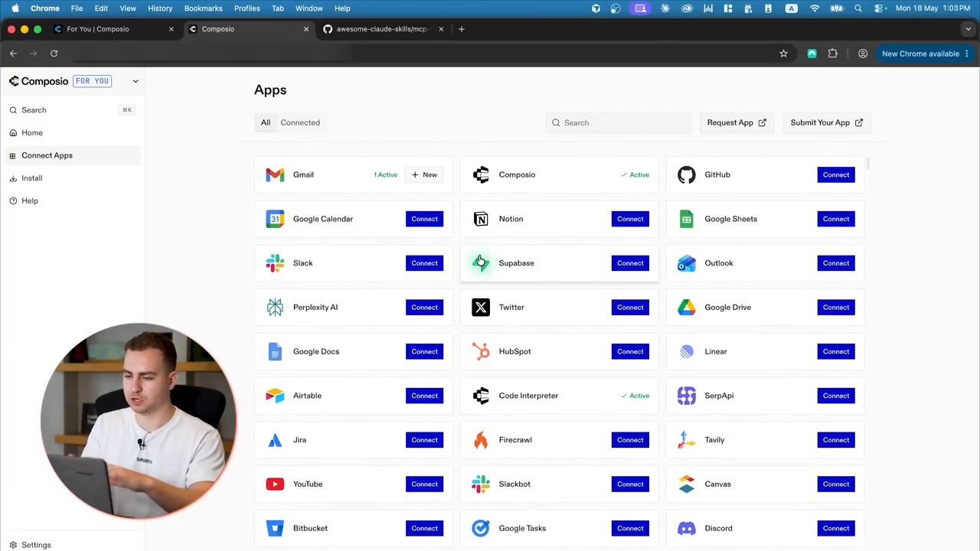Viewport: 980px width, 551px height.
Task: Reload the page in Chrome
Action: point(54,54)
